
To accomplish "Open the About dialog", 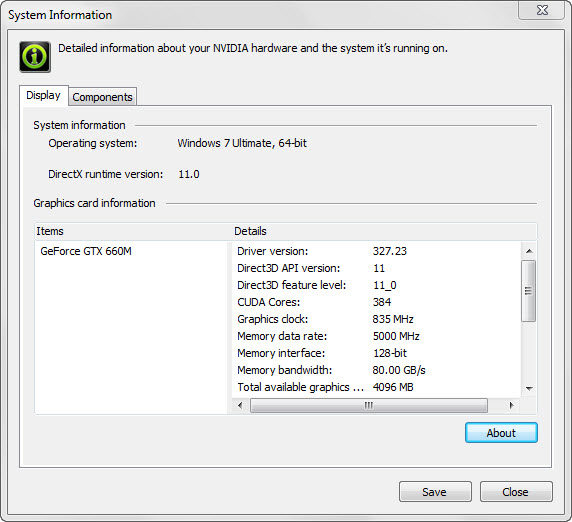I will 501,433.
